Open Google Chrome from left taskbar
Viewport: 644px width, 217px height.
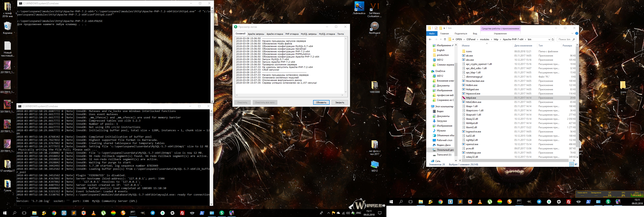[54, 213]
